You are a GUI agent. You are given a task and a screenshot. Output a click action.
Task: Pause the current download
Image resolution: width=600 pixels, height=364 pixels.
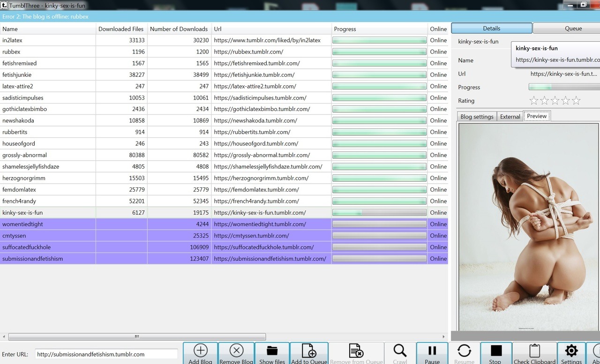[x=432, y=351]
